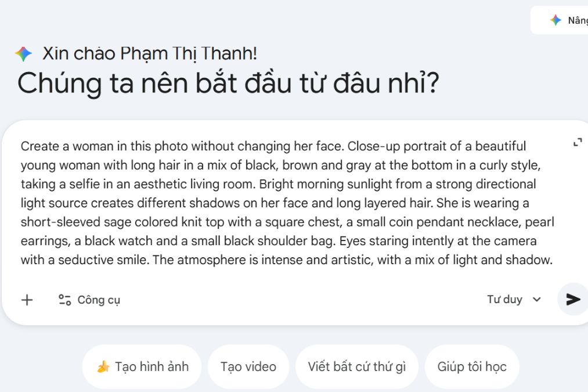
Task: Click the banana icon on Tạo hình ảnh
Action: [x=103, y=367]
